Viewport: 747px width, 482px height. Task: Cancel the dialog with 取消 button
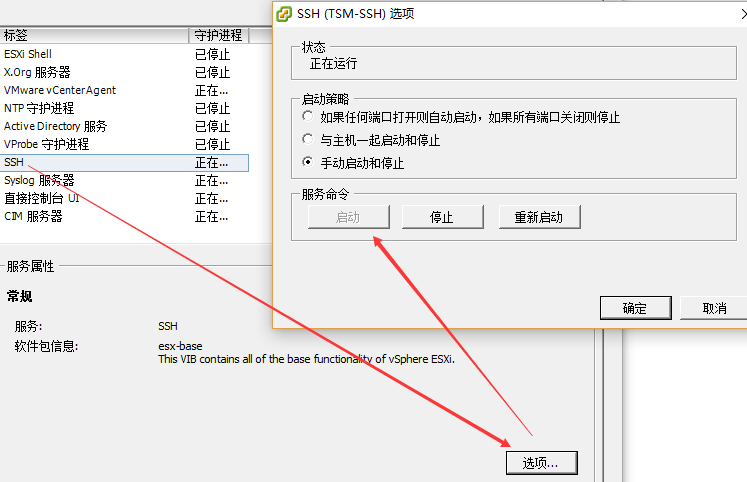tap(714, 308)
